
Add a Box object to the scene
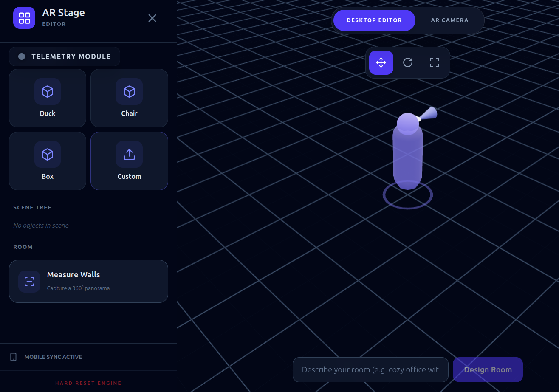pyautogui.click(x=48, y=161)
